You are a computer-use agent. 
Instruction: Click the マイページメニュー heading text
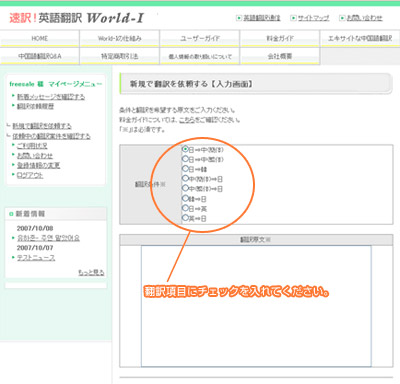75,84
